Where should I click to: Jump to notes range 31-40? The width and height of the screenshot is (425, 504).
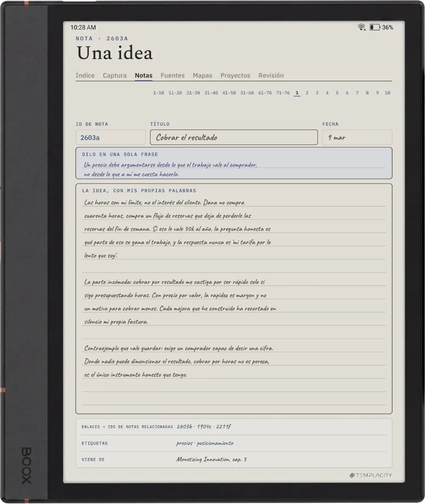pyautogui.click(x=211, y=93)
